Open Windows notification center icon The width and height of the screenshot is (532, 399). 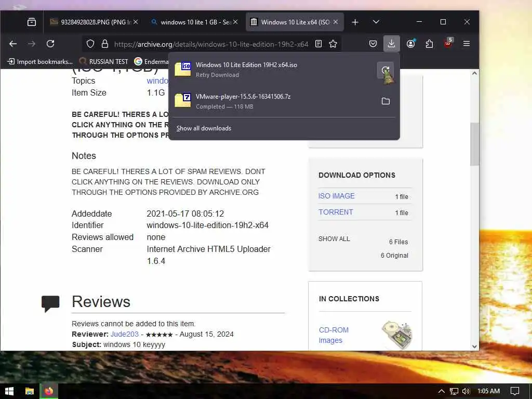click(x=515, y=391)
